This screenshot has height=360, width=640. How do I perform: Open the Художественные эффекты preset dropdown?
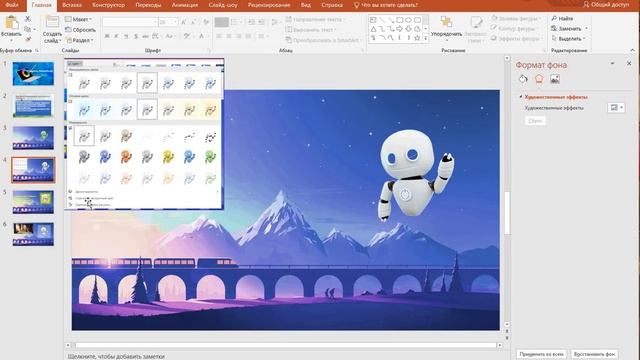point(616,108)
